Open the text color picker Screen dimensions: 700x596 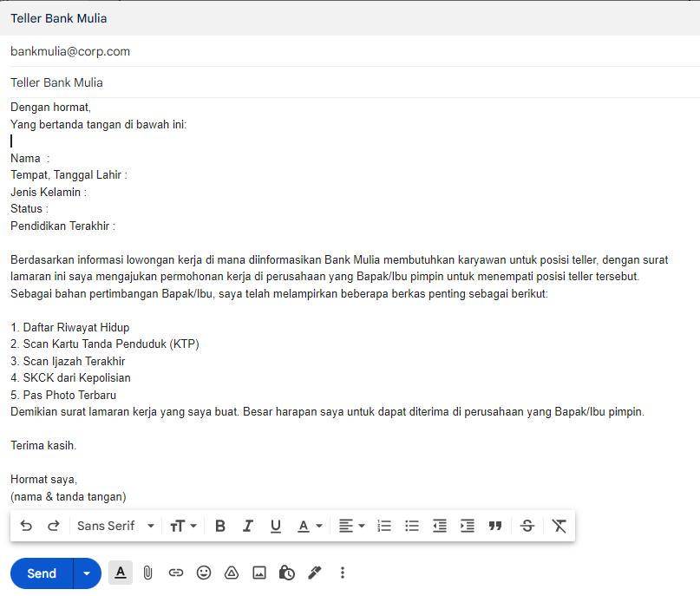[310, 526]
